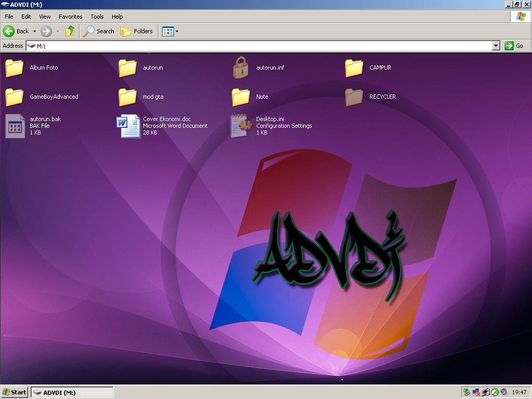The width and height of the screenshot is (532, 399).
Task: Toggle the Folders pane
Action: (137, 31)
